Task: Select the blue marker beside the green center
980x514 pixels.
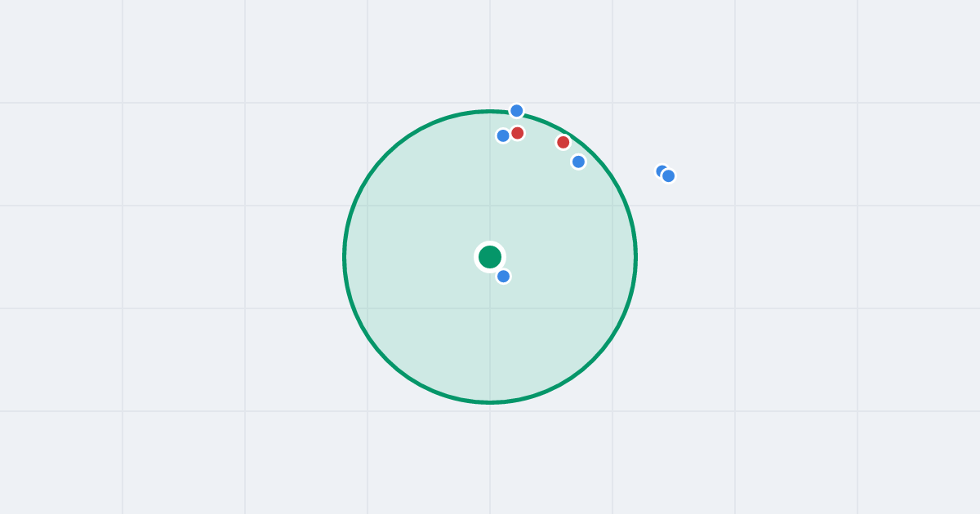Action: (504, 277)
